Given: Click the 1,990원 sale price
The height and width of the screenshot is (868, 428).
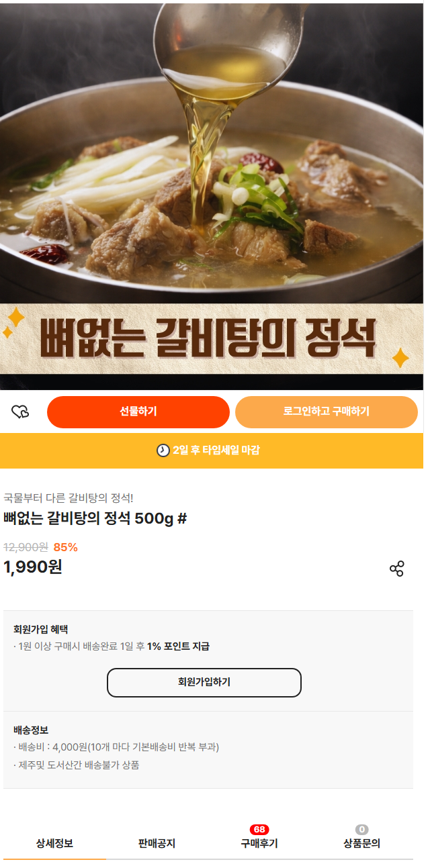Looking at the screenshot, I should 33,567.
